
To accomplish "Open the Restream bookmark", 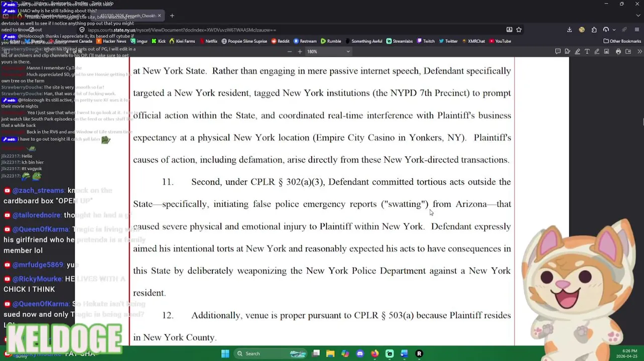I will click(305, 41).
